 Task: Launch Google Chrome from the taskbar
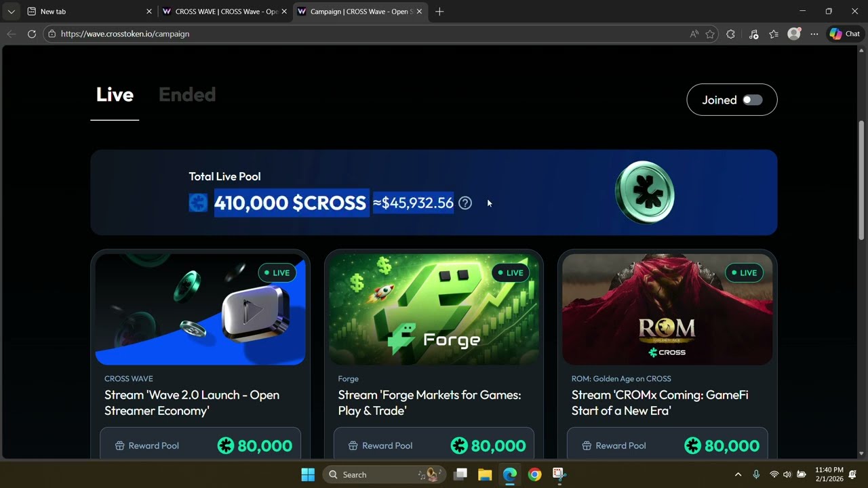(x=535, y=474)
